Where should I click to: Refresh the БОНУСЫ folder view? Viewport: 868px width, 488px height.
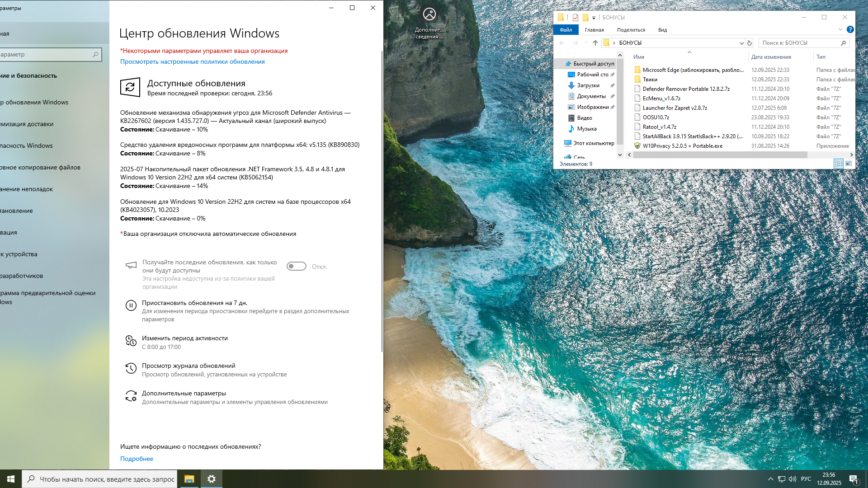point(750,43)
